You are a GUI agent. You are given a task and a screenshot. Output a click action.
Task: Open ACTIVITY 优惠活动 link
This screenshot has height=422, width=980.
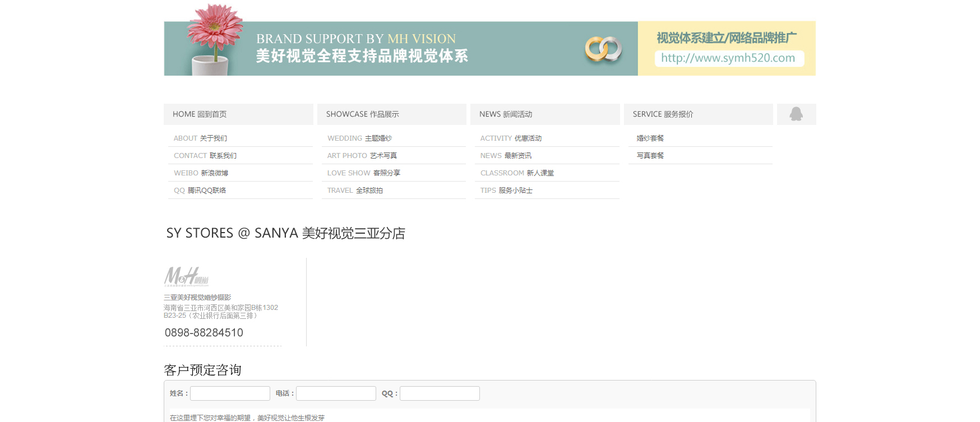click(x=511, y=138)
